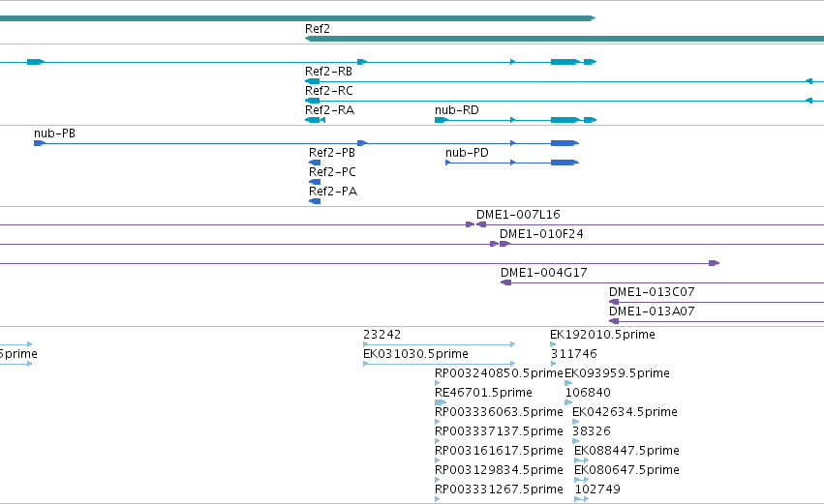Select the Ref2-PB protein glyph
Image resolution: width=824 pixels, height=504 pixels.
[315, 163]
